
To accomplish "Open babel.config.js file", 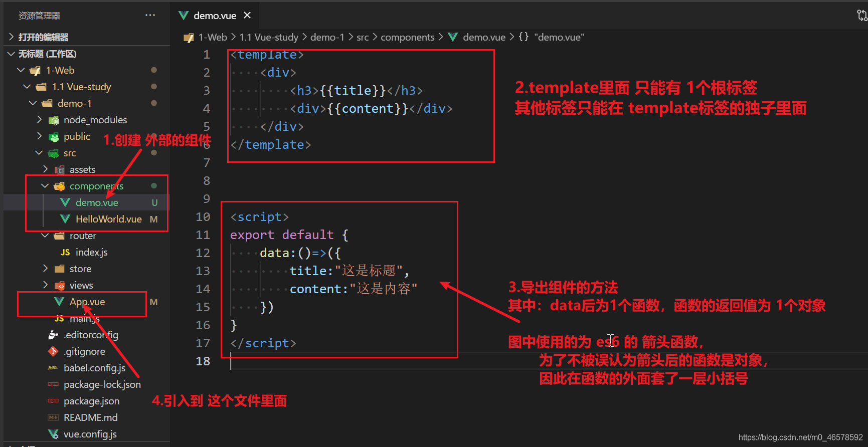I will pyautogui.click(x=94, y=368).
